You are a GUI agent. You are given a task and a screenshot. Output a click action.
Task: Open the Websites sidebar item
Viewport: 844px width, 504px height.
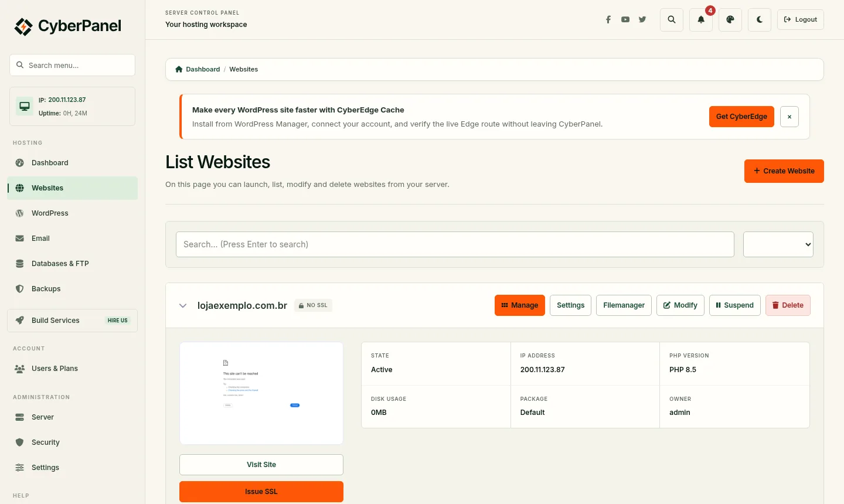pos(73,188)
